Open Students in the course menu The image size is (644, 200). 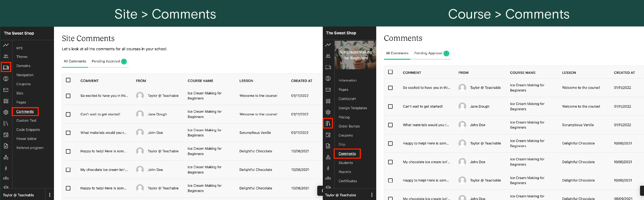click(346, 163)
